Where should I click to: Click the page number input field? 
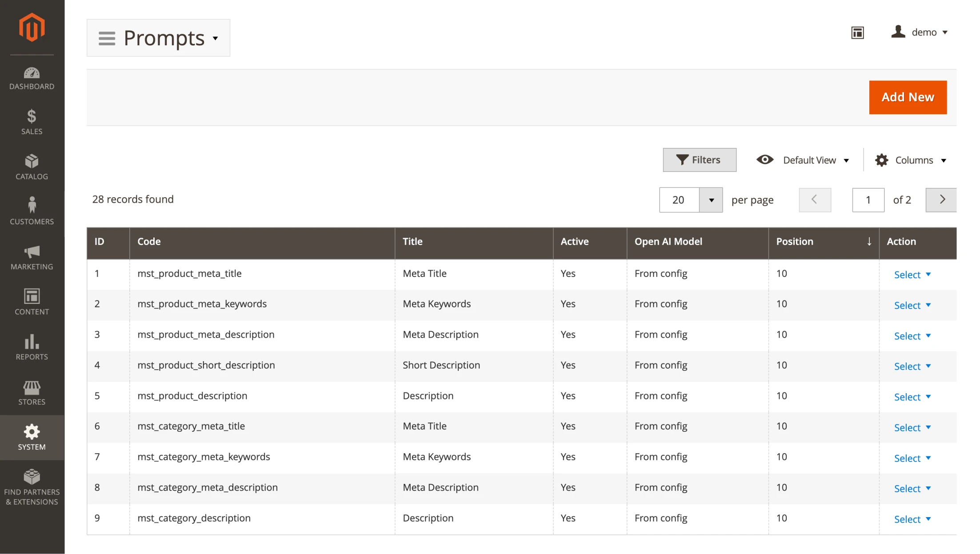tap(868, 199)
